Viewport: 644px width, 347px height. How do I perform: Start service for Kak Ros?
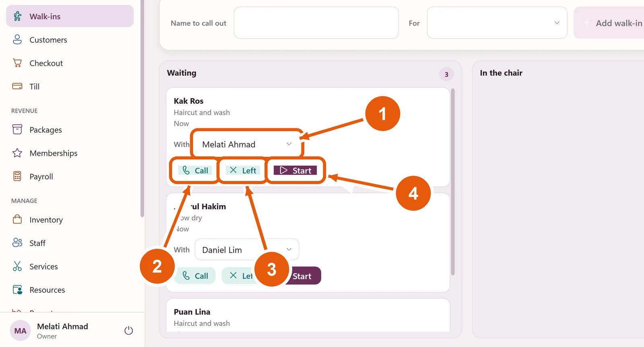coord(295,170)
